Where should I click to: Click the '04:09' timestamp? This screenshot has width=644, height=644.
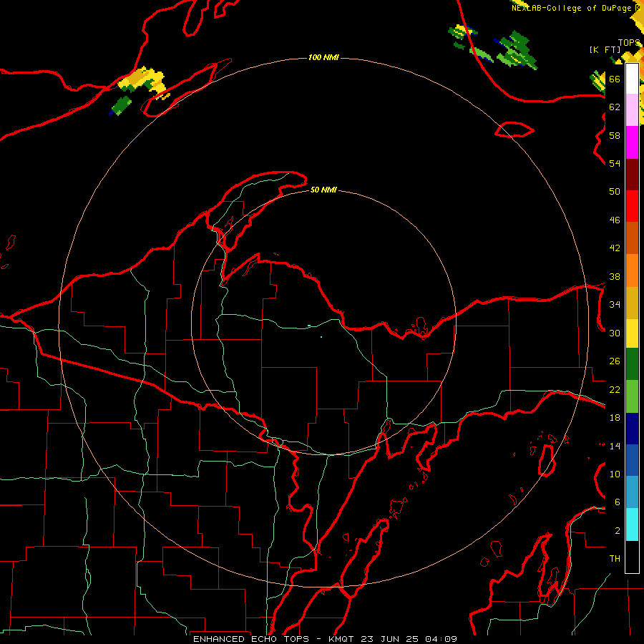click(x=441, y=639)
